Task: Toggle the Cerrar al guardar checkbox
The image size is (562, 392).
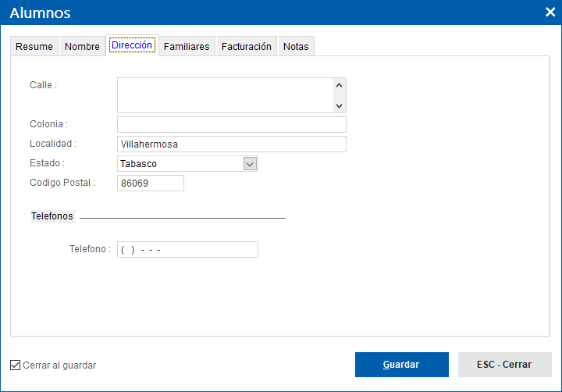Action: click(15, 365)
